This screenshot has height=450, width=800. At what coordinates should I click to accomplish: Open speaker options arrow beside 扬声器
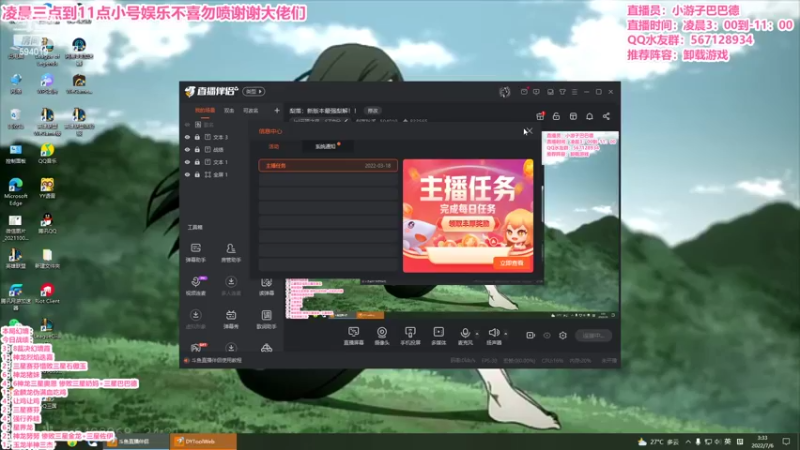click(506, 334)
